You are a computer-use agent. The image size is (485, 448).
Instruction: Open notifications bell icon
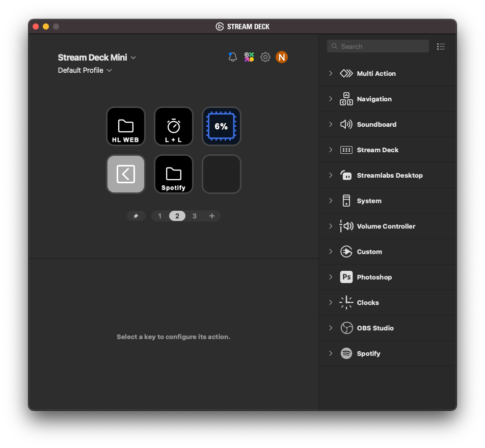[233, 57]
